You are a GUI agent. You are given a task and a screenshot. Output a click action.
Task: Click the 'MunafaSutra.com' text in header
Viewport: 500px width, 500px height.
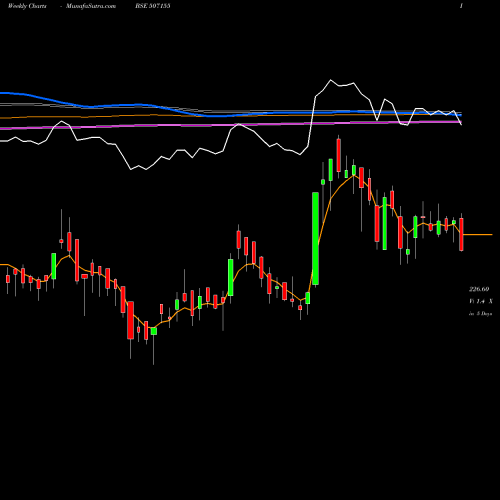[91, 6]
